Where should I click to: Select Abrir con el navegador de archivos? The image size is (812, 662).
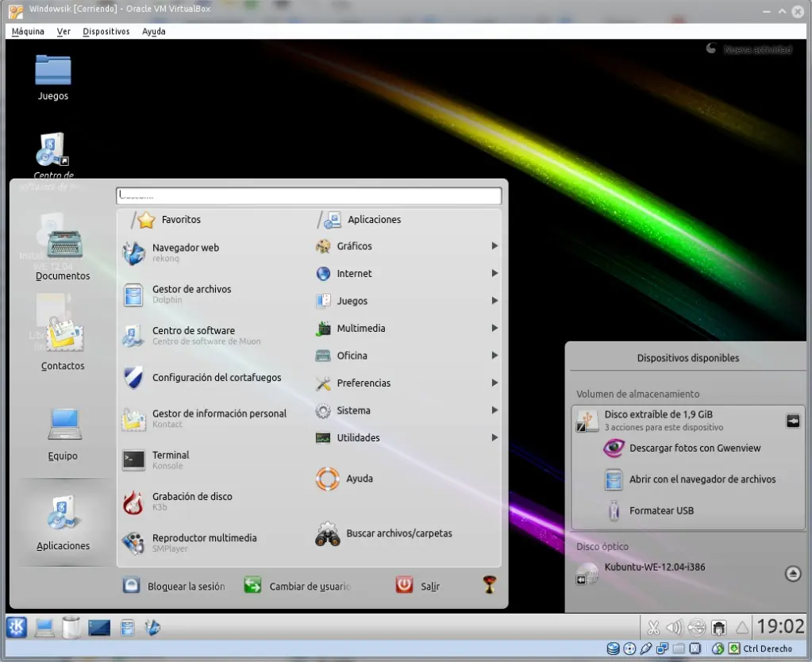(690, 479)
